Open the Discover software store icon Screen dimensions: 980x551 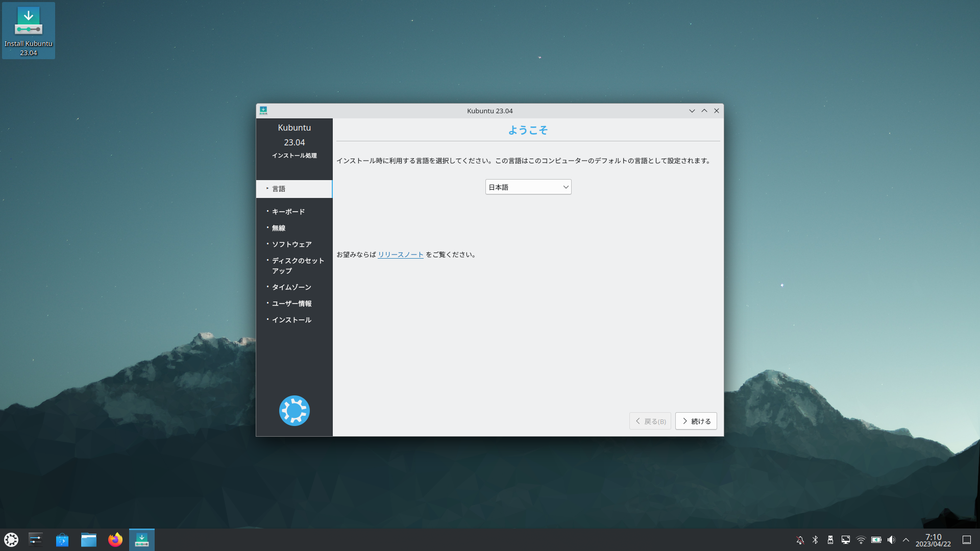62,539
